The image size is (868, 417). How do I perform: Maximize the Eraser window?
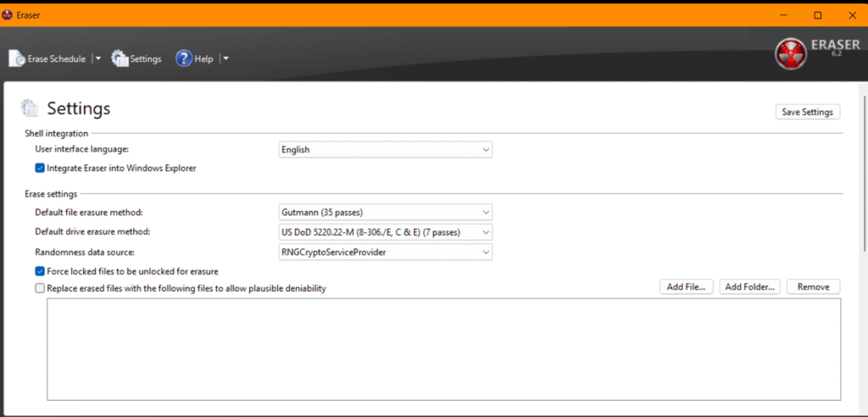[818, 15]
